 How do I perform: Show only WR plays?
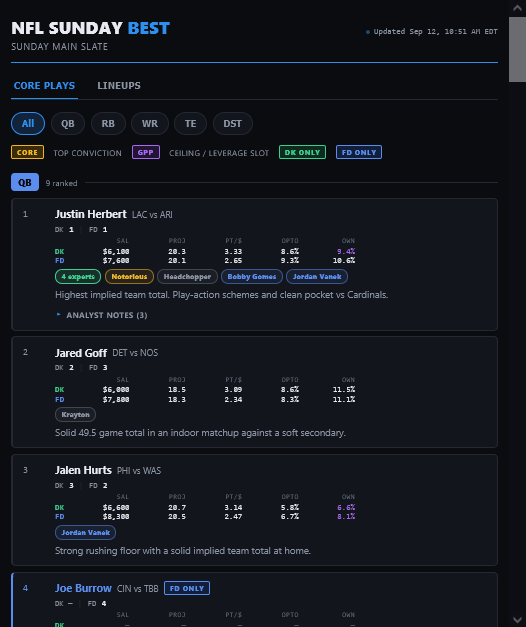(x=150, y=124)
